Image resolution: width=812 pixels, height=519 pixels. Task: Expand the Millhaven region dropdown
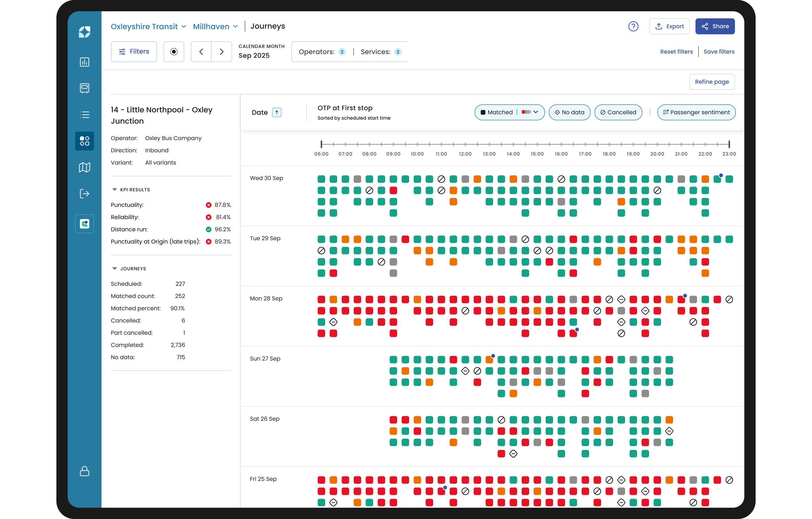click(x=216, y=26)
